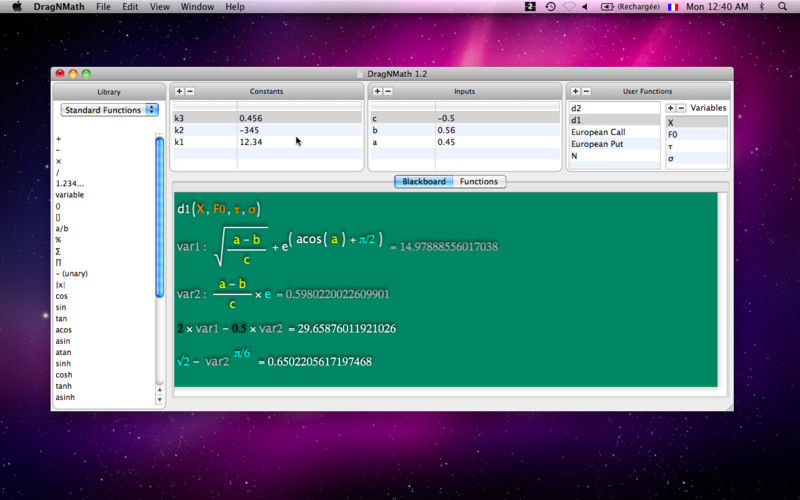Select tanh in the library list

(x=64, y=386)
